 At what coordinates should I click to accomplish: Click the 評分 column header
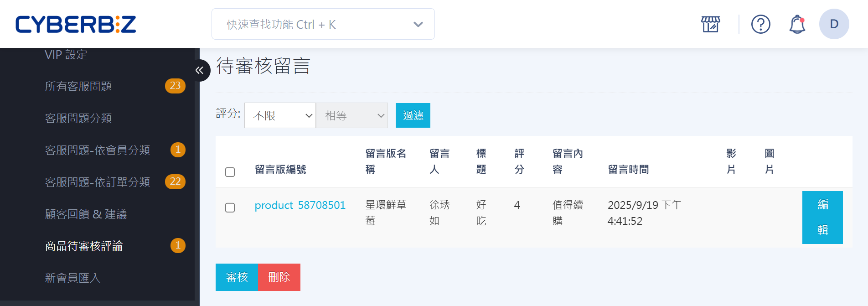click(x=519, y=161)
